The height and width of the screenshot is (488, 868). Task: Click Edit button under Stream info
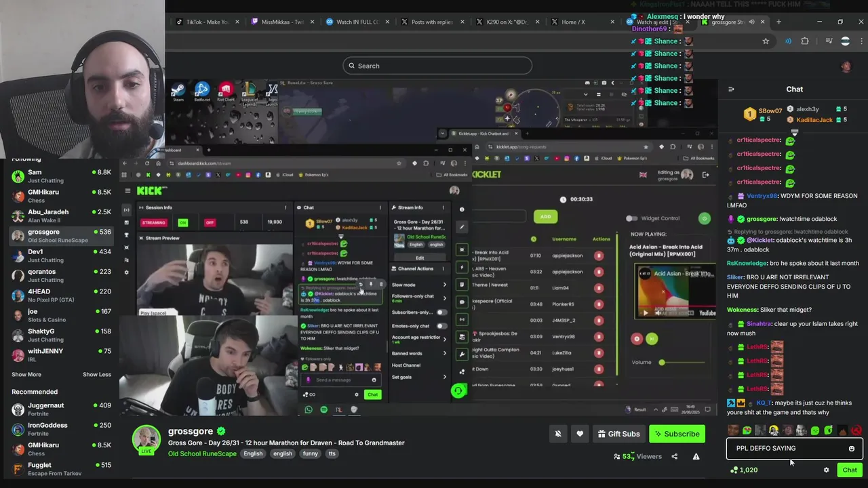click(420, 258)
